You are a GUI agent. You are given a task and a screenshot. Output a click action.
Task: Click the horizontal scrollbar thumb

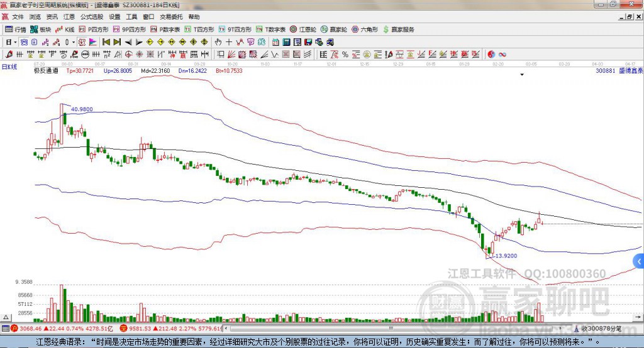pyautogui.click(x=391, y=329)
